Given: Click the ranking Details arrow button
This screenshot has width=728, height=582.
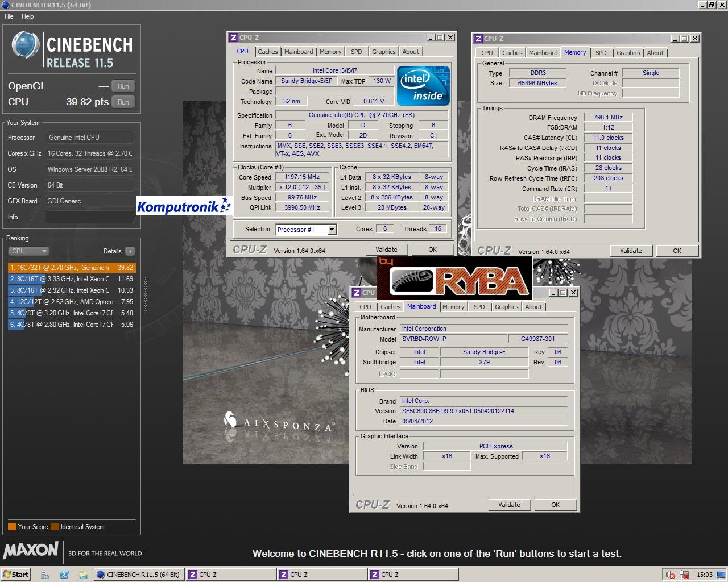Looking at the screenshot, I should 130,251.
